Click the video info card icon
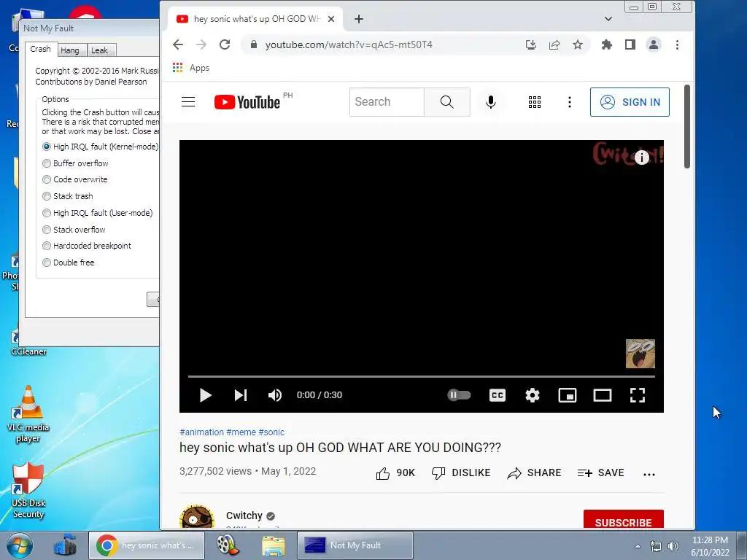The width and height of the screenshot is (747, 560). 642,157
